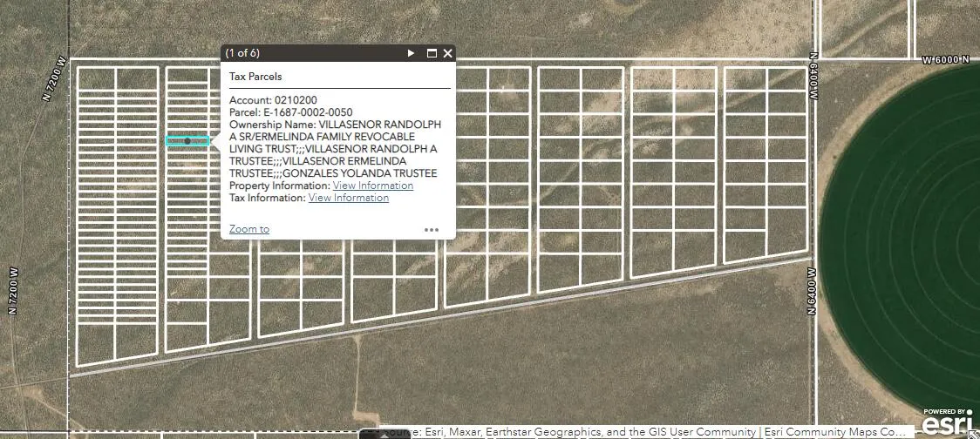
Task: Click the upper N 6400 W road label
Action: (x=815, y=80)
